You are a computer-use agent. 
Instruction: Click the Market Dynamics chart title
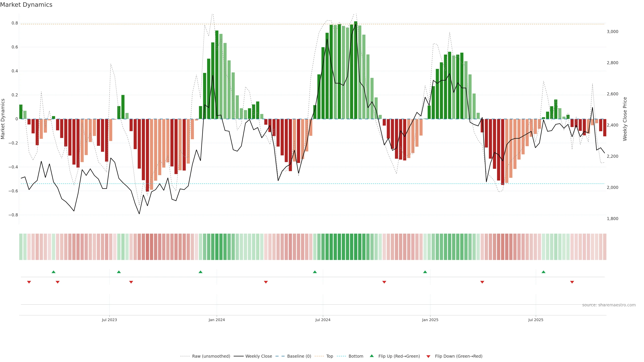[x=26, y=5]
